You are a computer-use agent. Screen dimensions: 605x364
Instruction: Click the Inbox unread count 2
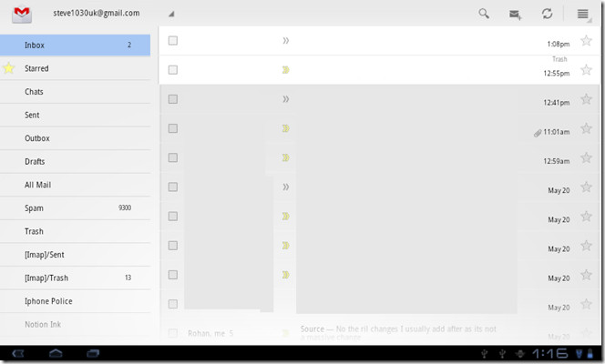(129, 45)
